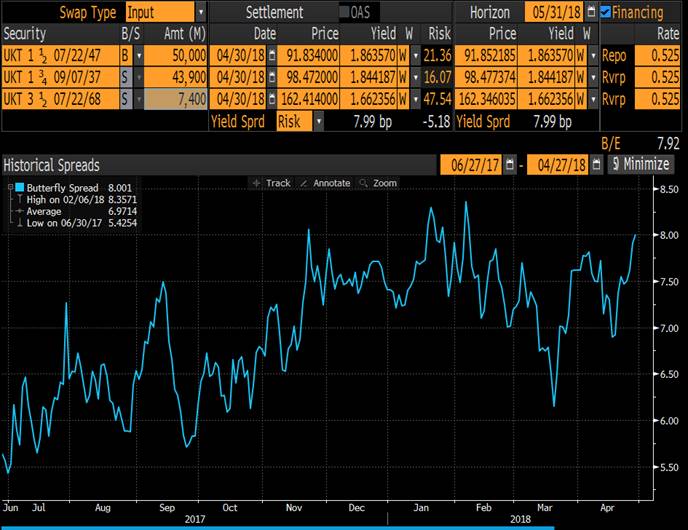
Task: Open B/S dropdown for UKT 1¾ 09/07/37
Action: click(139, 77)
